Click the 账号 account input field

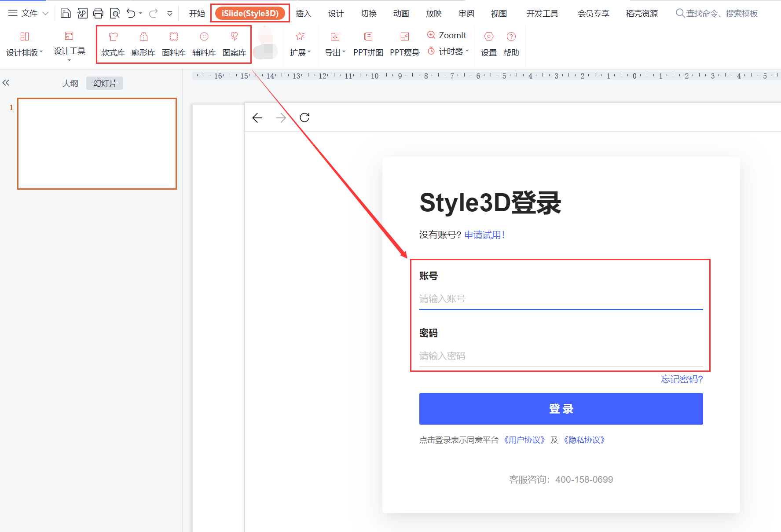pyautogui.click(x=561, y=299)
